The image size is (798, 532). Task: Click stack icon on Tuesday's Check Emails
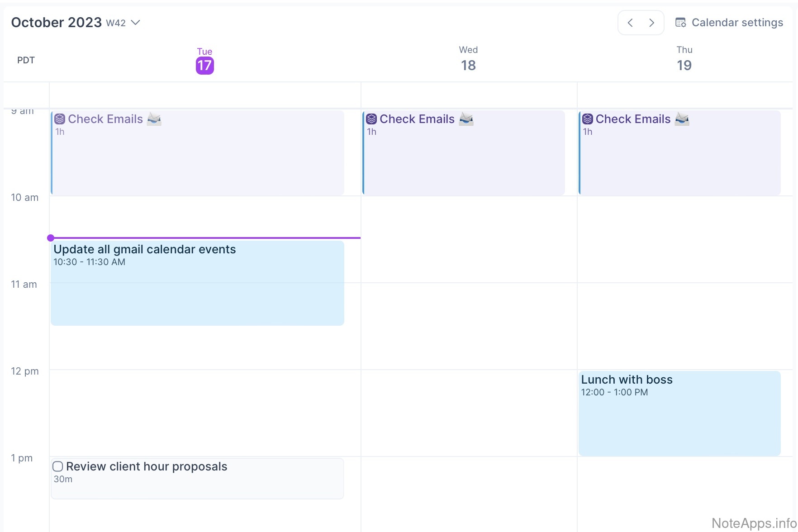tap(60, 119)
